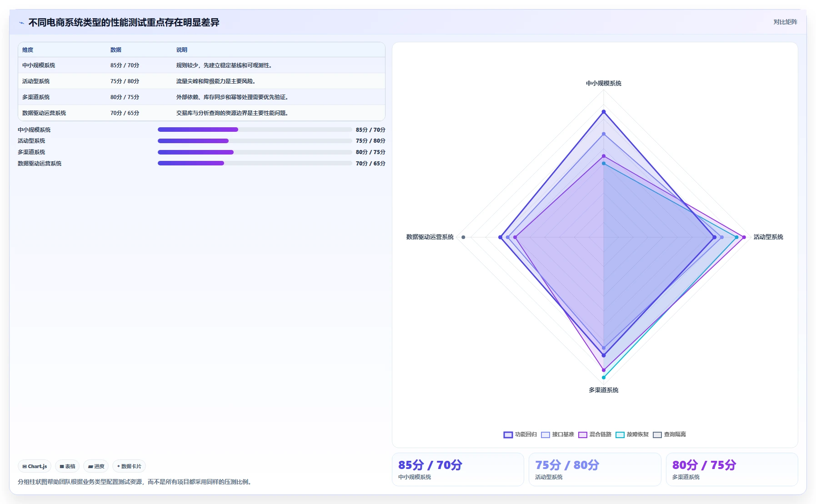Toggle the 混合链路 legend entry

(x=595, y=434)
